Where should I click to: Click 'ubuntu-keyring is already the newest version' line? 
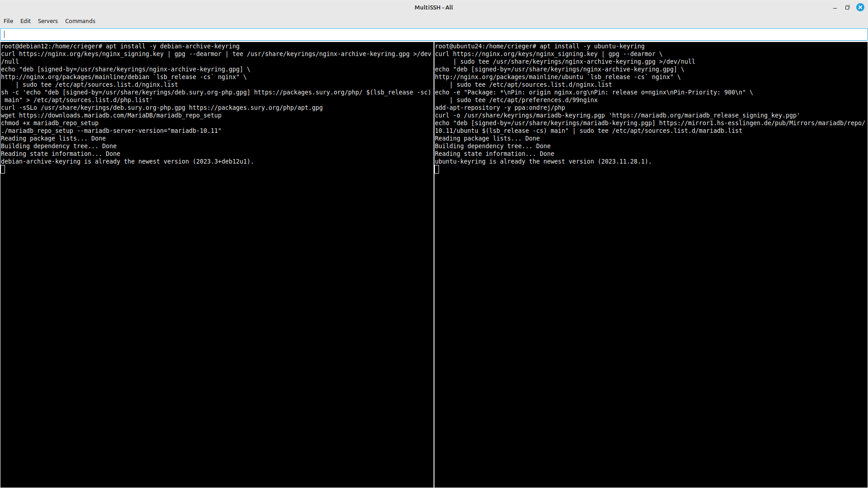[x=543, y=161]
